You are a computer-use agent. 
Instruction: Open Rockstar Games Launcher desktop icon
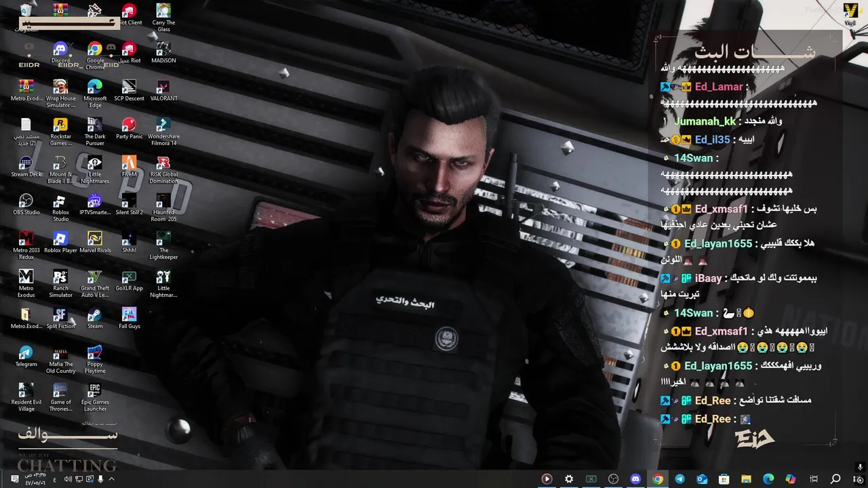tap(60, 131)
